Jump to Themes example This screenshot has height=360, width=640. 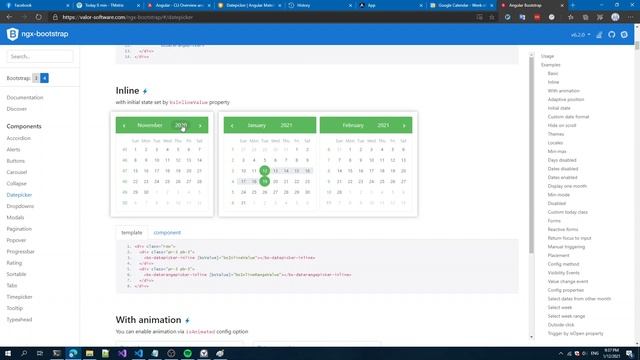pos(556,134)
